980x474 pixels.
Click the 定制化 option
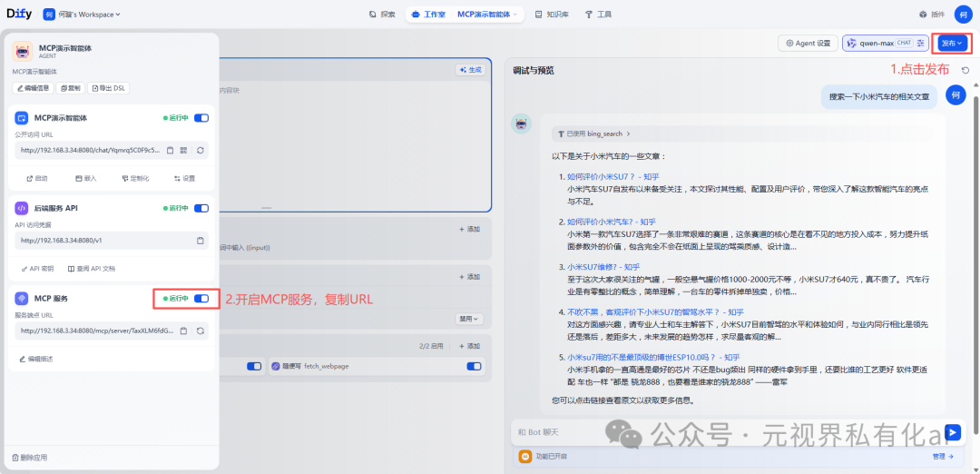tap(135, 178)
